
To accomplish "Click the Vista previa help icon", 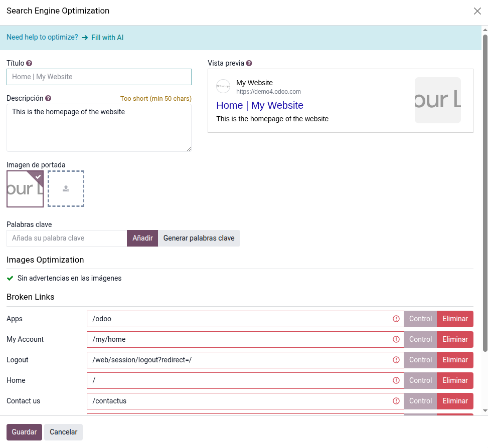I will 249,63.
